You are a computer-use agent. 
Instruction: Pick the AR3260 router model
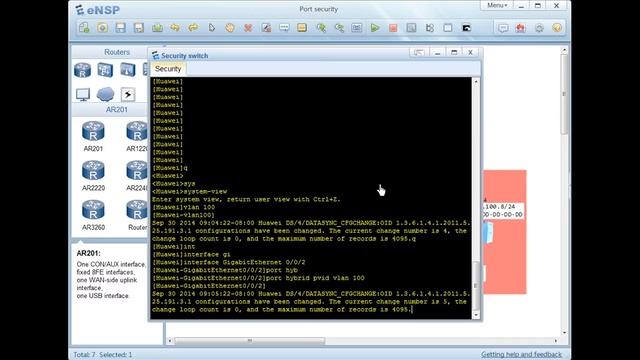93,215
